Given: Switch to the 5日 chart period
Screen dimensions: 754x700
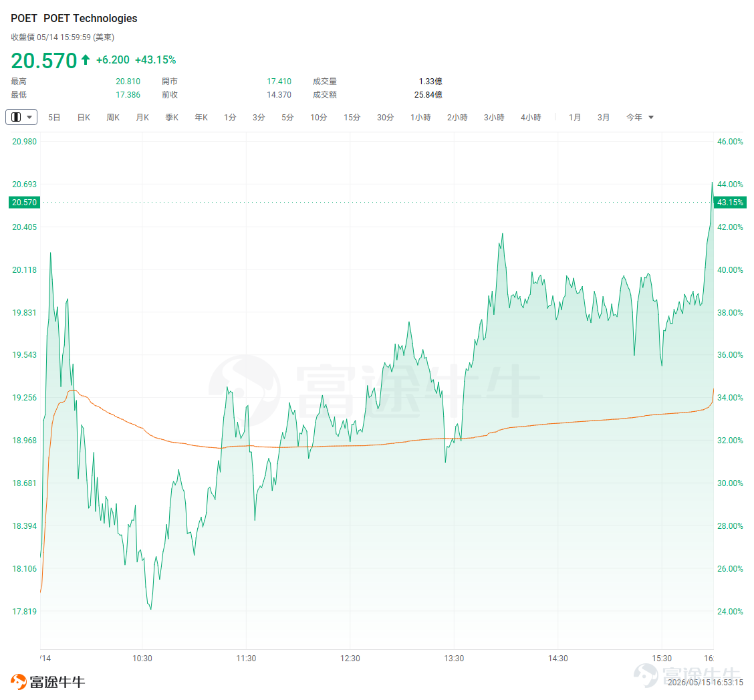Looking at the screenshot, I should pyautogui.click(x=54, y=118).
